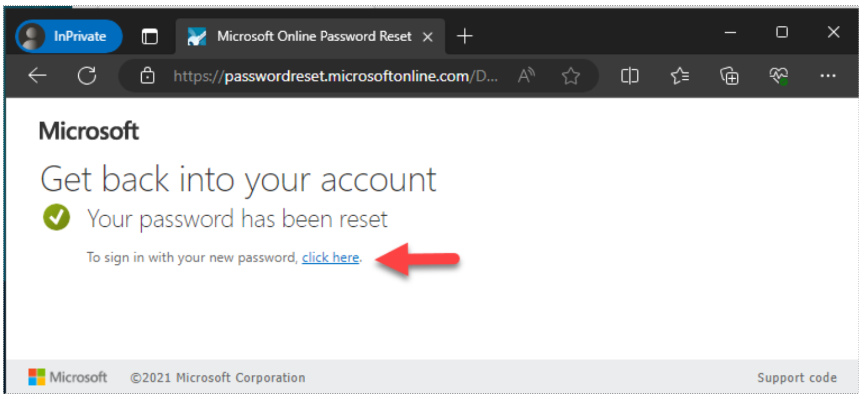Image resolution: width=868 pixels, height=399 pixels.
Task: Maximize the browser window
Action: click(782, 32)
